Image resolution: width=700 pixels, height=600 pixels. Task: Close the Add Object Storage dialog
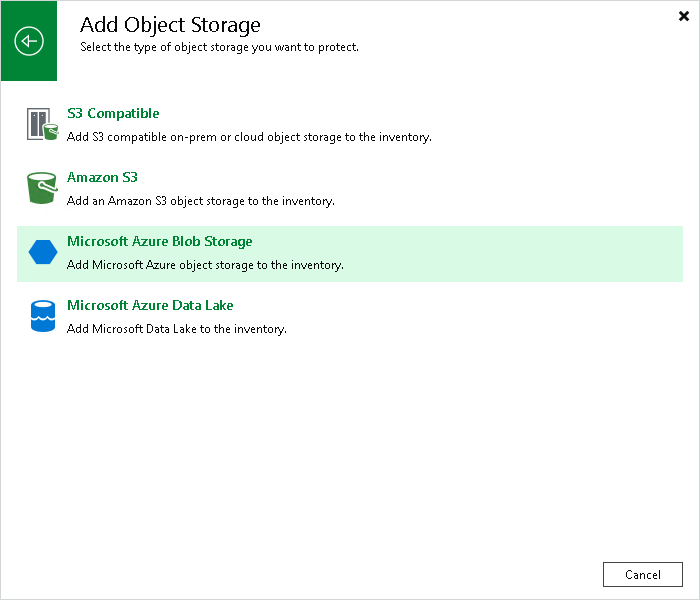point(683,16)
